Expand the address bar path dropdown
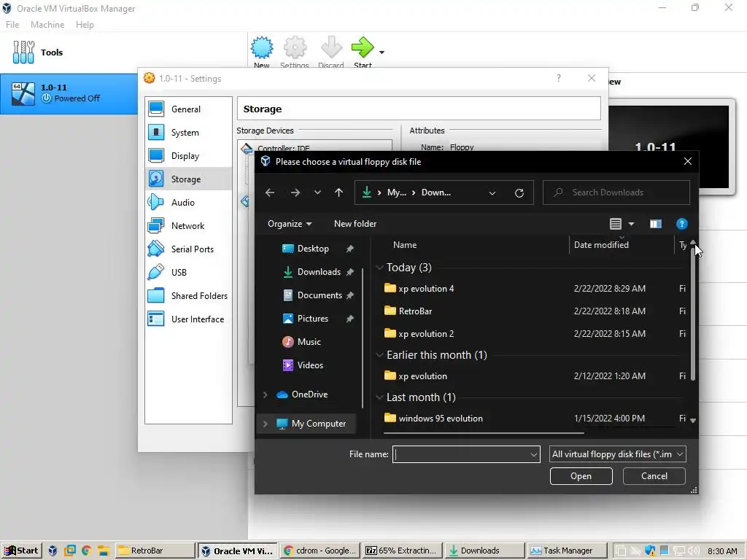 pyautogui.click(x=492, y=192)
